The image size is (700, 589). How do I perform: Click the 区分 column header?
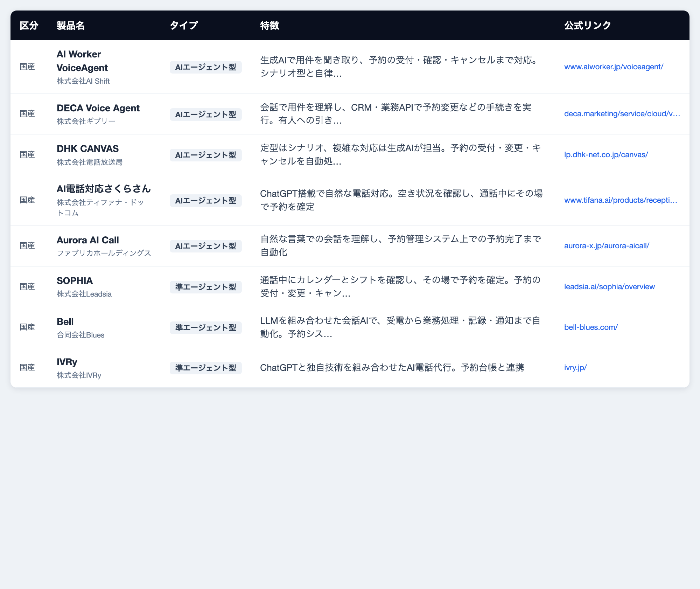point(29,26)
